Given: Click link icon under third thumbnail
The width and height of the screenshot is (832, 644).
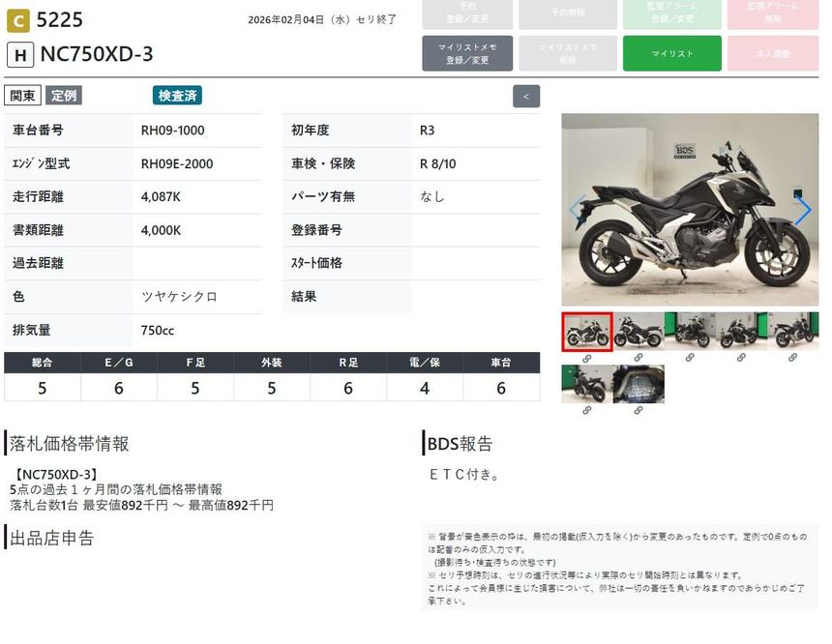Looking at the screenshot, I should (690, 358).
